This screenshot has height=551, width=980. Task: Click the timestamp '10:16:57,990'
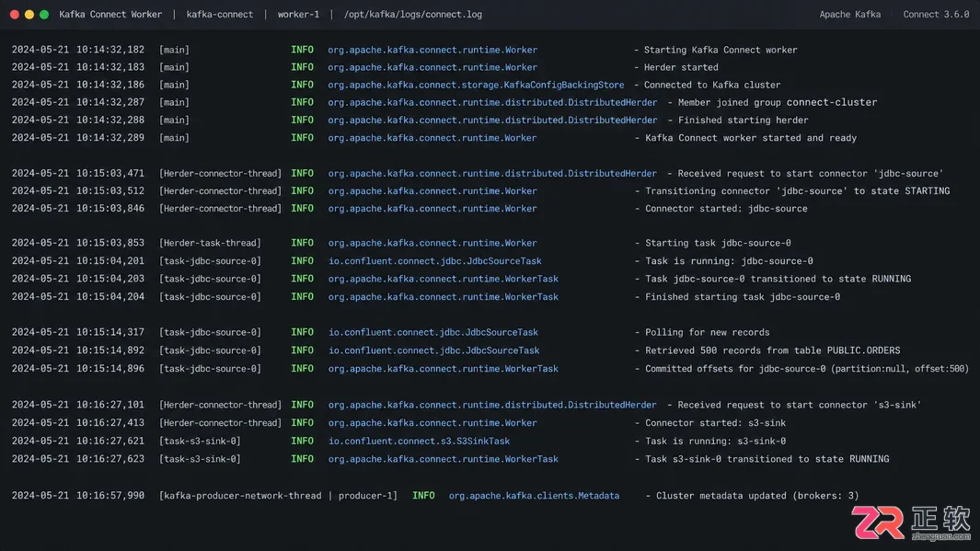[x=110, y=496]
